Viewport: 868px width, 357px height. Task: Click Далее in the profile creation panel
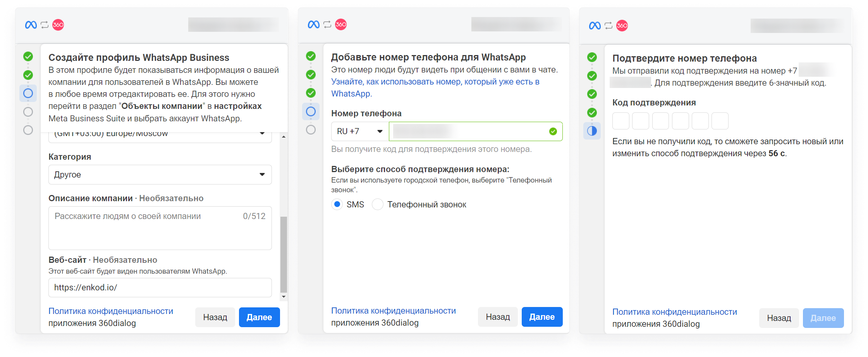point(260,317)
